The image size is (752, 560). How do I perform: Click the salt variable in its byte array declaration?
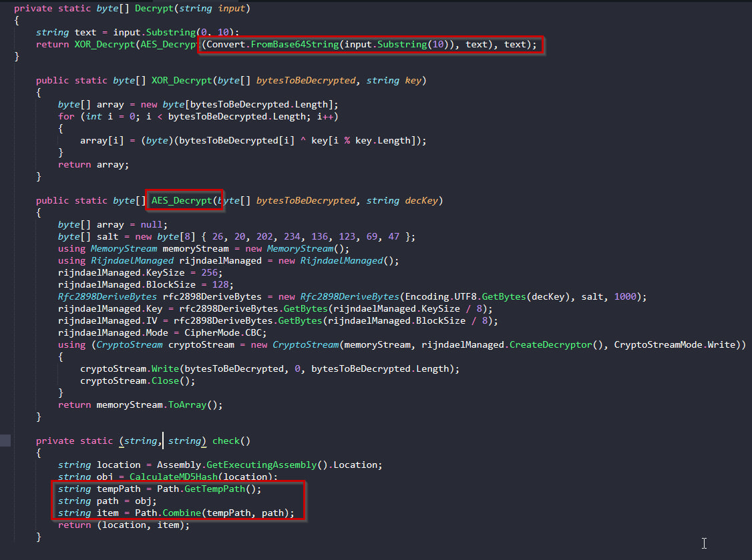click(106, 236)
